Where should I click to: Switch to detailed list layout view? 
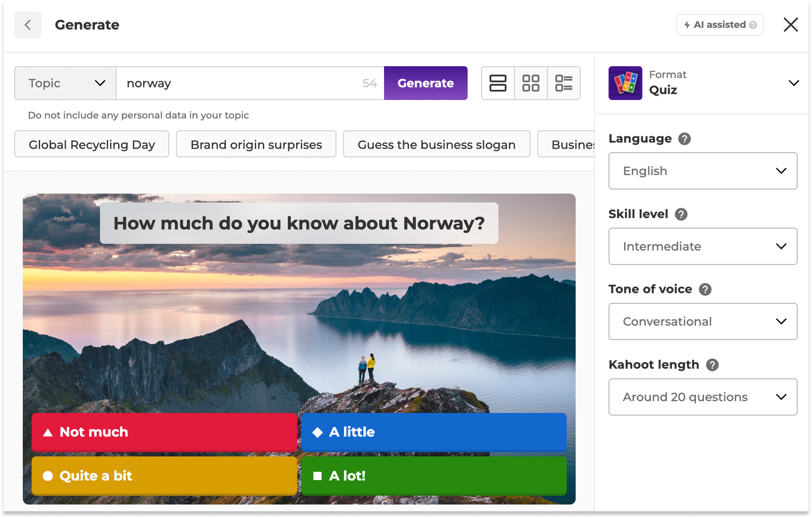click(x=564, y=83)
